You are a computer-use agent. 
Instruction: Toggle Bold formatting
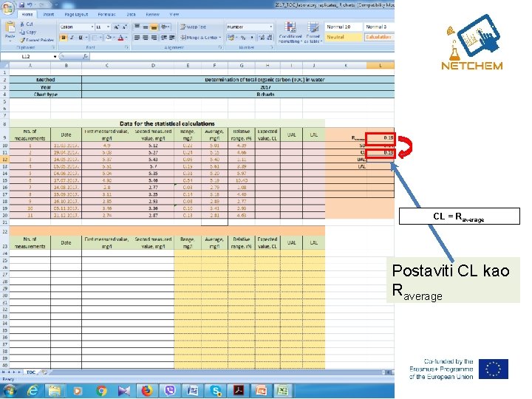(64, 38)
